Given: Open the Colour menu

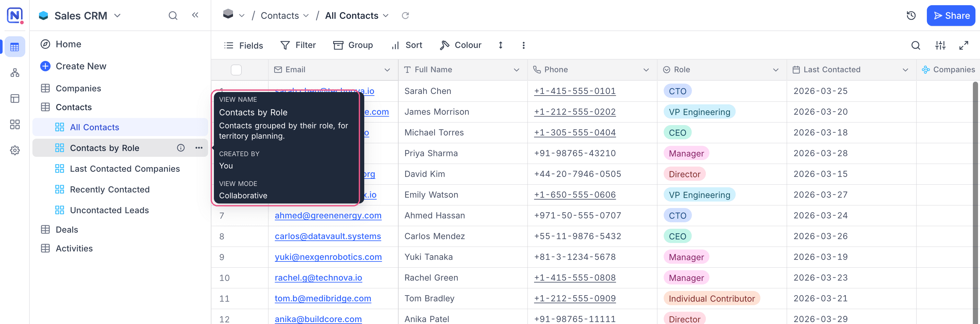Looking at the screenshot, I should [460, 45].
